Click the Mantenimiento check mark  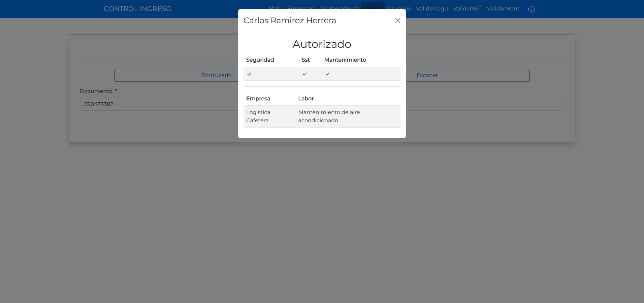point(327,74)
